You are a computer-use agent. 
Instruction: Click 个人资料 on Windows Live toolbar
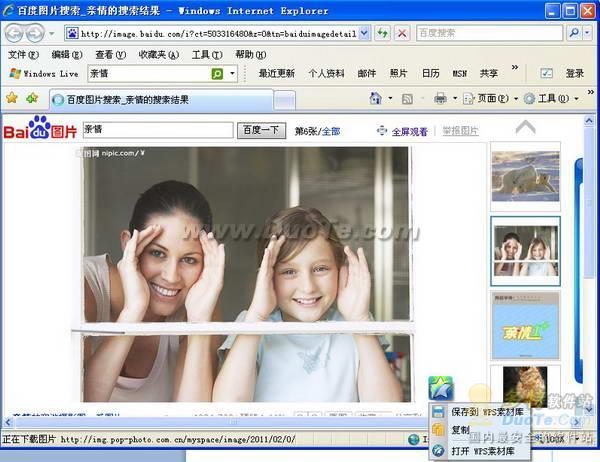[326, 73]
